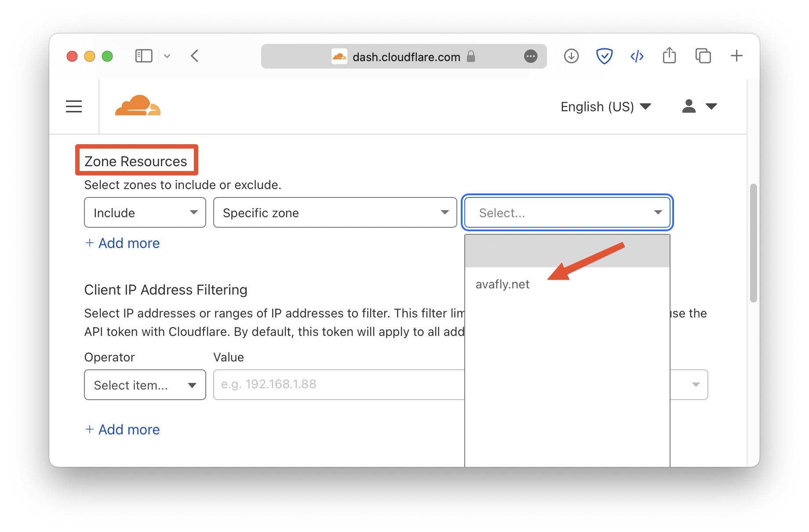Open the Operator Select item... dropdown
Screen dimensions: 809x532
pos(145,385)
